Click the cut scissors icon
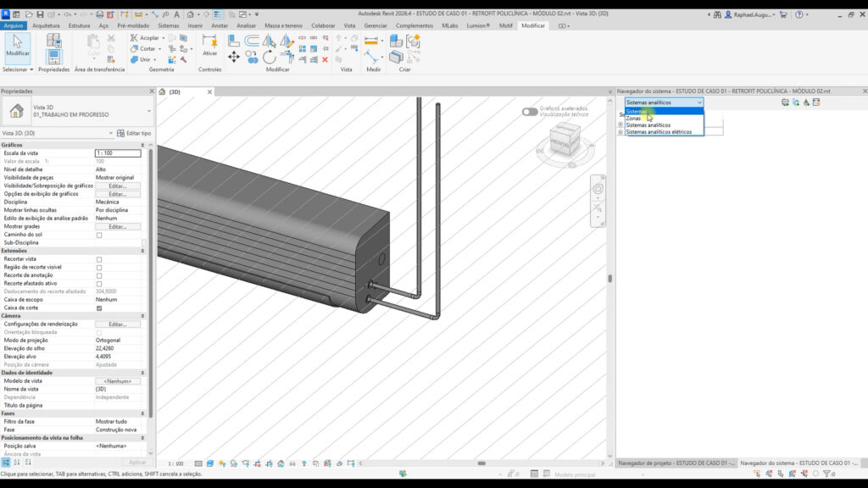868x488 pixels. click(x=111, y=38)
